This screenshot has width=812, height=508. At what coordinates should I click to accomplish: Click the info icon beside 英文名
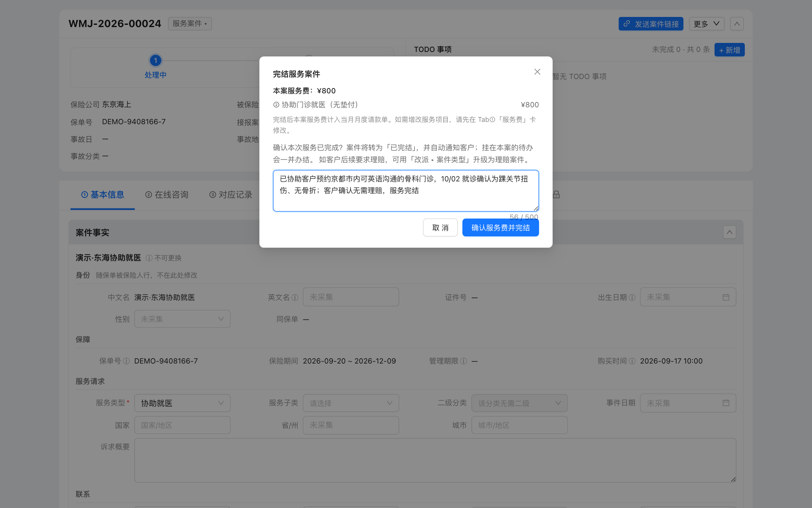295,298
